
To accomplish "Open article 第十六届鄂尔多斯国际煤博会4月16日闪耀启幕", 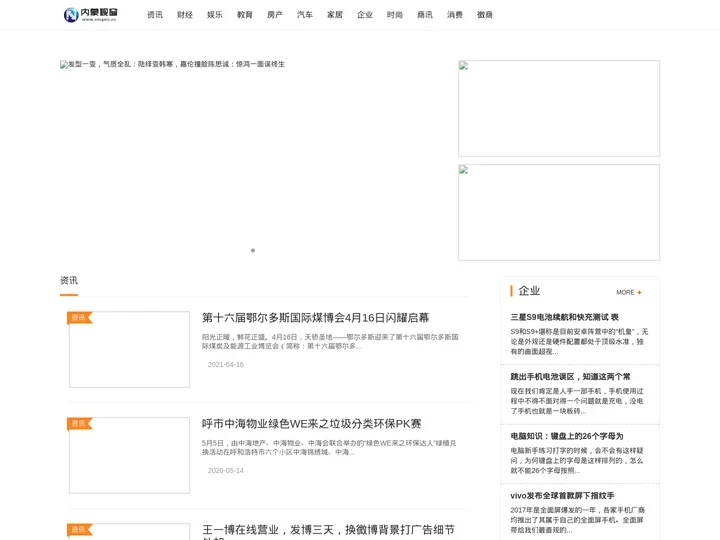I will [x=315, y=317].
